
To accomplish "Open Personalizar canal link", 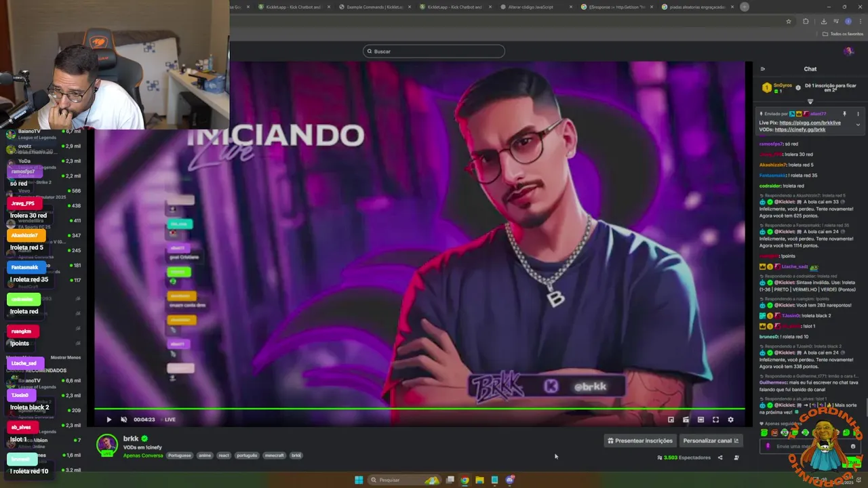I will tap(711, 441).
